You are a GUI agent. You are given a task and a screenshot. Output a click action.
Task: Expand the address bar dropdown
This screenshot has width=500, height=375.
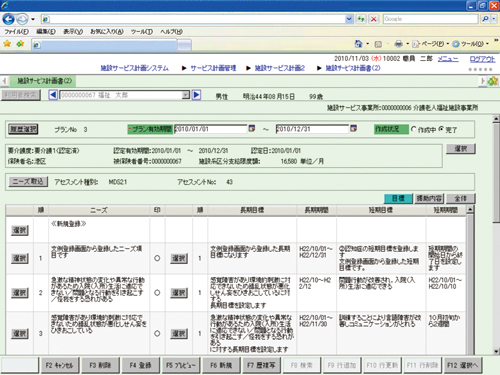(x=349, y=19)
